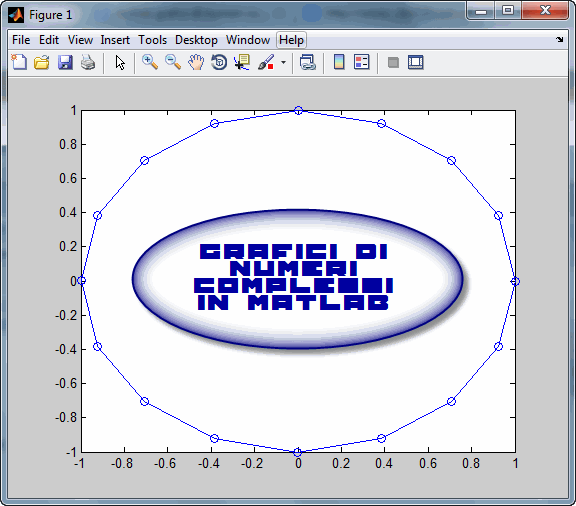Open the Desktop menu

point(196,40)
